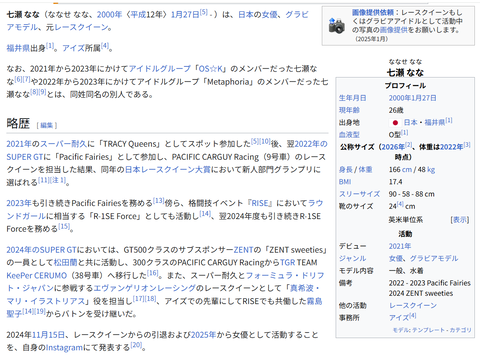Open 松田蘭 link
The width and height of the screenshot is (480, 361).
point(66,263)
